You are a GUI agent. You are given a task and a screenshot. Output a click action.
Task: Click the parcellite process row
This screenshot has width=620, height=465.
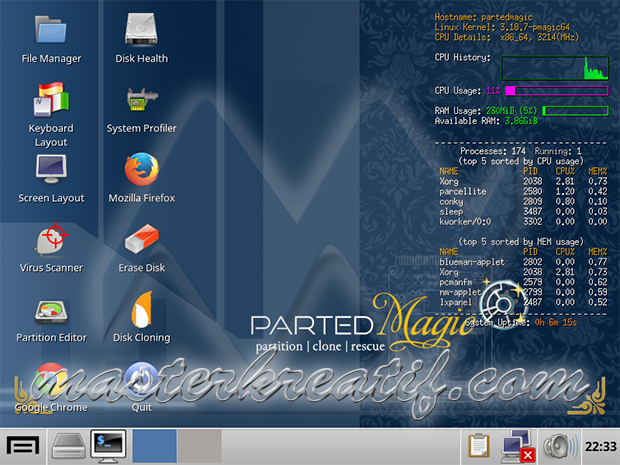click(x=523, y=191)
